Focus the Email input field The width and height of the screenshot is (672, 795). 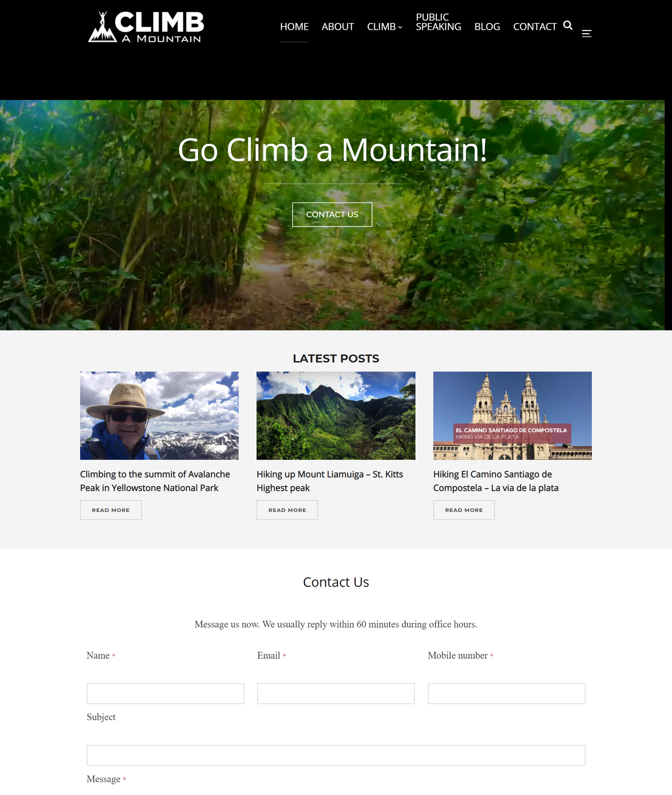pyautogui.click(x=336, y=693)
